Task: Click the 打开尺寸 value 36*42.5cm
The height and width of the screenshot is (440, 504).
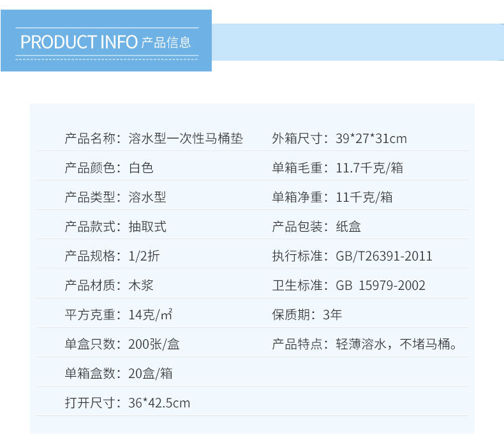Action: [x=159, y=403]
